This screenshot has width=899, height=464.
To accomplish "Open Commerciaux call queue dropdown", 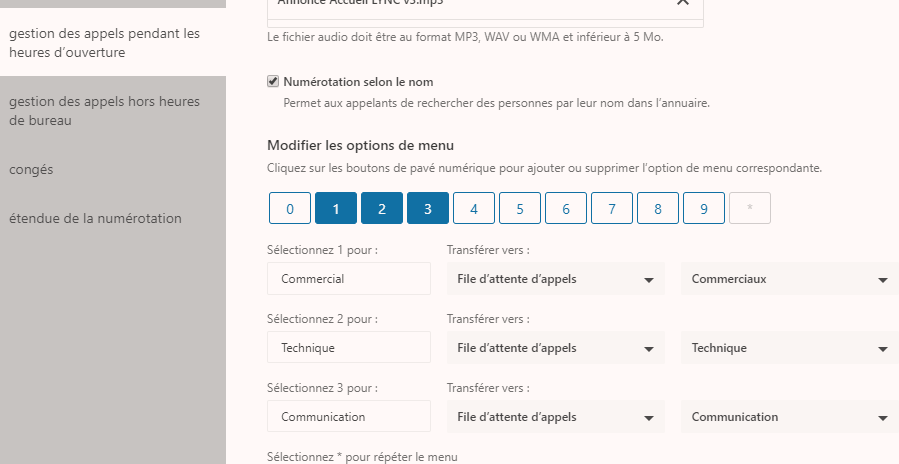I will 789,279.
